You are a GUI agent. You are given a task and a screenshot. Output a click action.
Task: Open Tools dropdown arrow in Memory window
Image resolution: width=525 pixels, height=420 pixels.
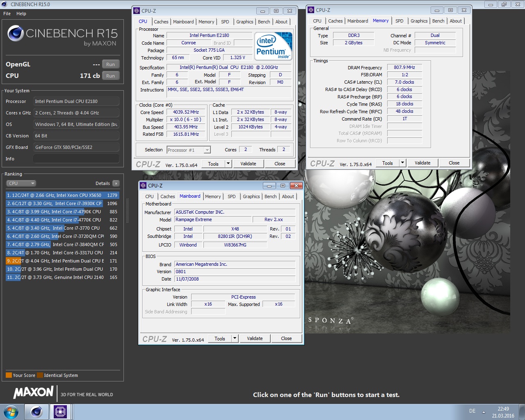coord(402,163)
